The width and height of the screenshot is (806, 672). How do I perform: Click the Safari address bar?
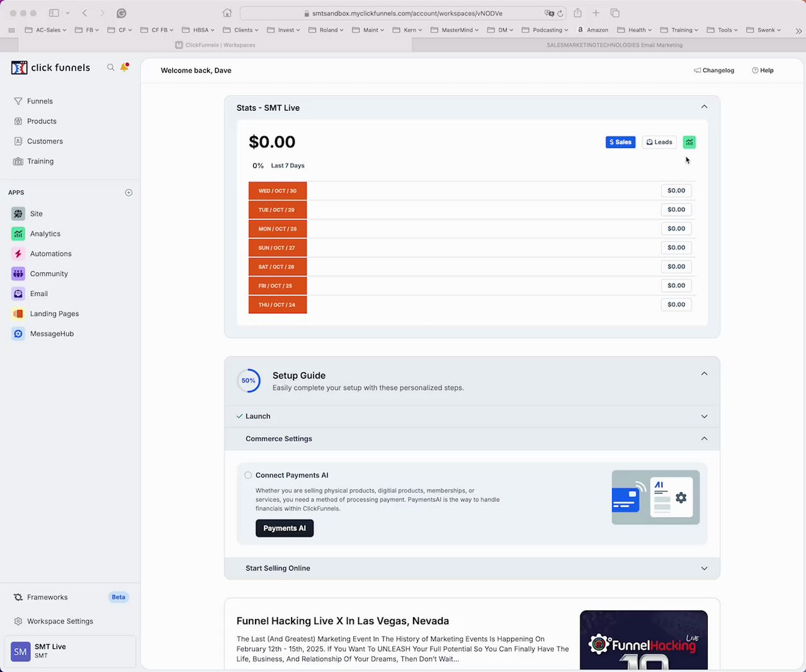(x=403, y=13)
